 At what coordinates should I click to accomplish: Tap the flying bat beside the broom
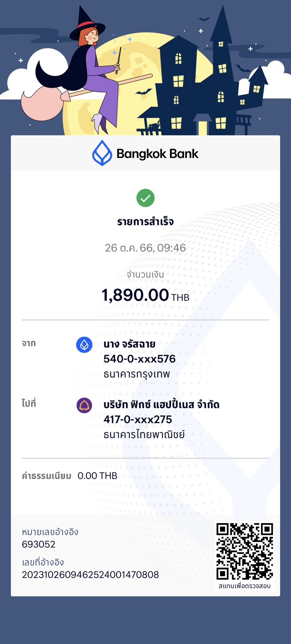point(144,92)
